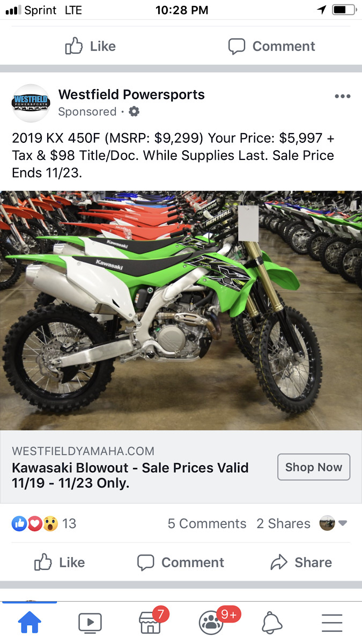The width and height of the screenshot is (362, 644).
Task: Open the Kawasaki dirt bike photo
Action: pyautogui.click(x=181, y=310)
